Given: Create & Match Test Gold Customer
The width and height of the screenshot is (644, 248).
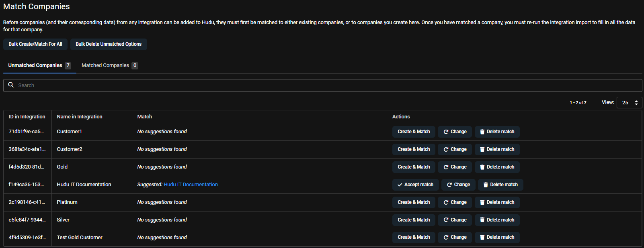Looking at the screenshot, I should point(414,238).
